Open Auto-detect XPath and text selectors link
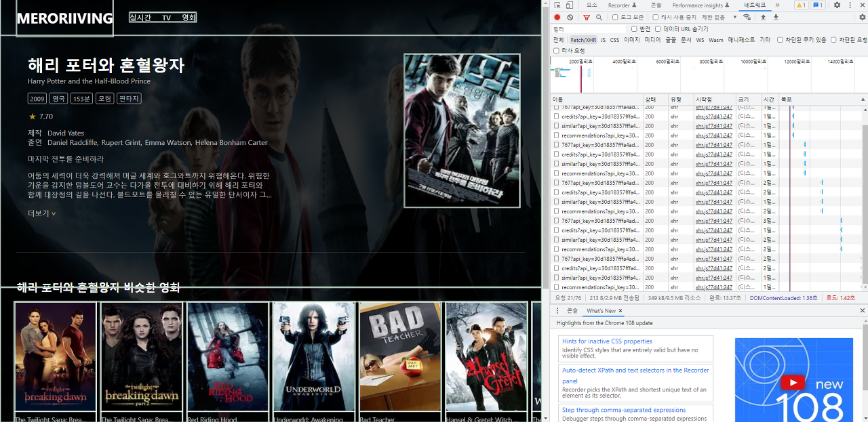Viewport: 868px width, 422px height. pos(635,375)
